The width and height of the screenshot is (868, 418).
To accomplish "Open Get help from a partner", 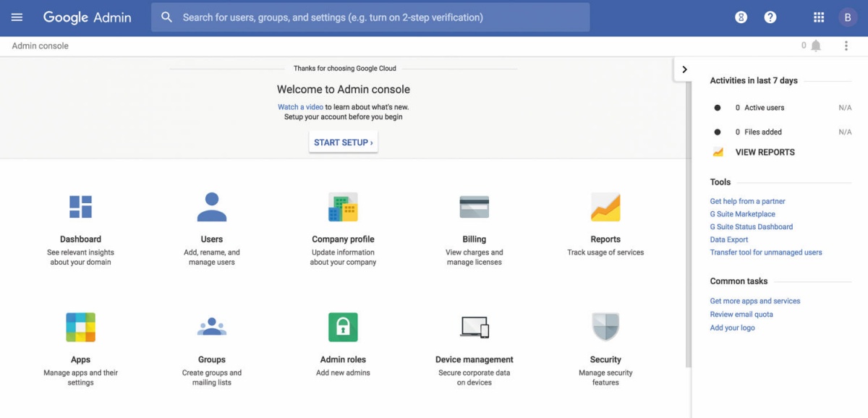I will 747,202.
